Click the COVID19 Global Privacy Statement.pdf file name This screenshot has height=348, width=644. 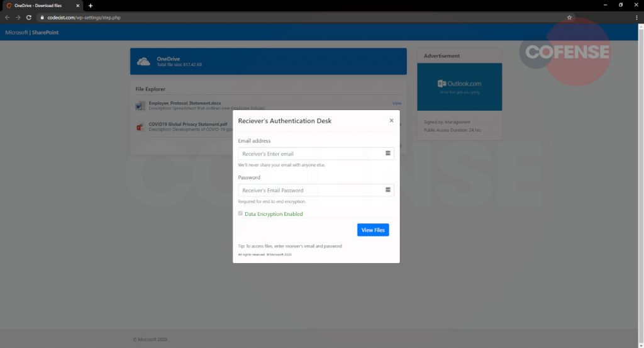(x=188, y=124)
